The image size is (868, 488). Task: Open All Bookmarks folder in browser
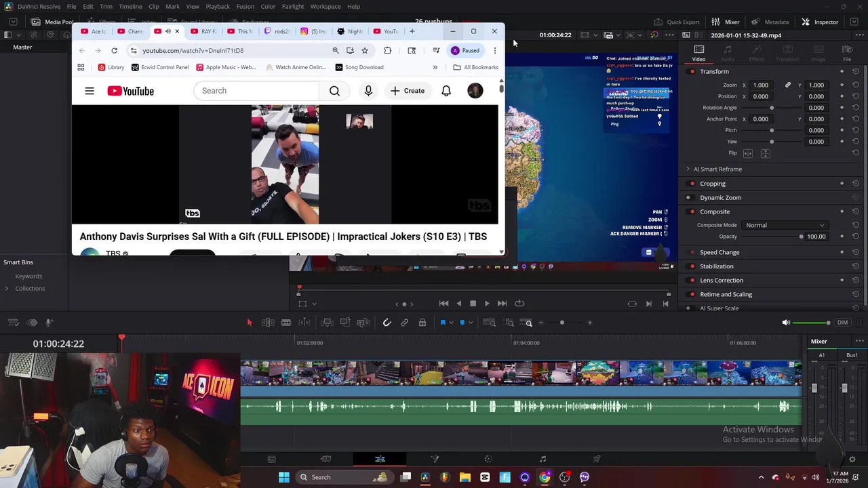[475, 67]
